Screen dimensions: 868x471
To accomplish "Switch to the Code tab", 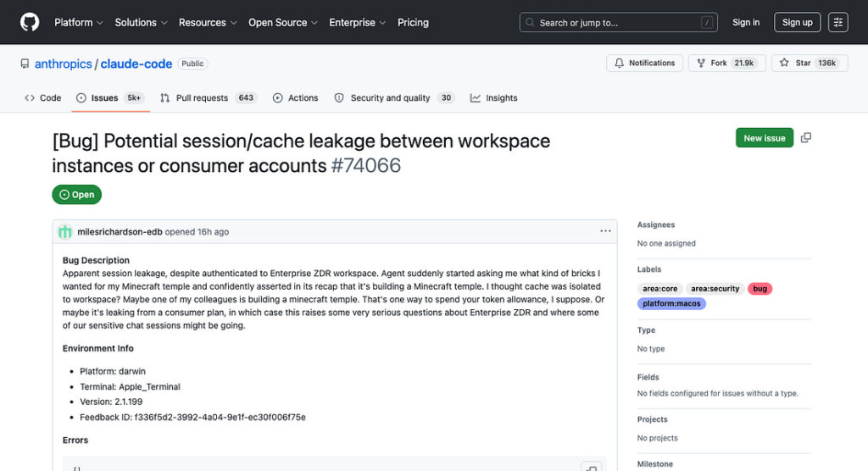I will (42, 98).
